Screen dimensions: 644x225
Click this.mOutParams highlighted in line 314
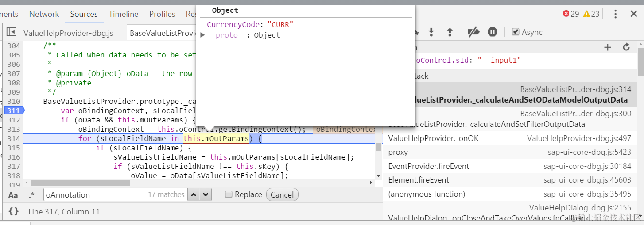[x=216, y=139]
